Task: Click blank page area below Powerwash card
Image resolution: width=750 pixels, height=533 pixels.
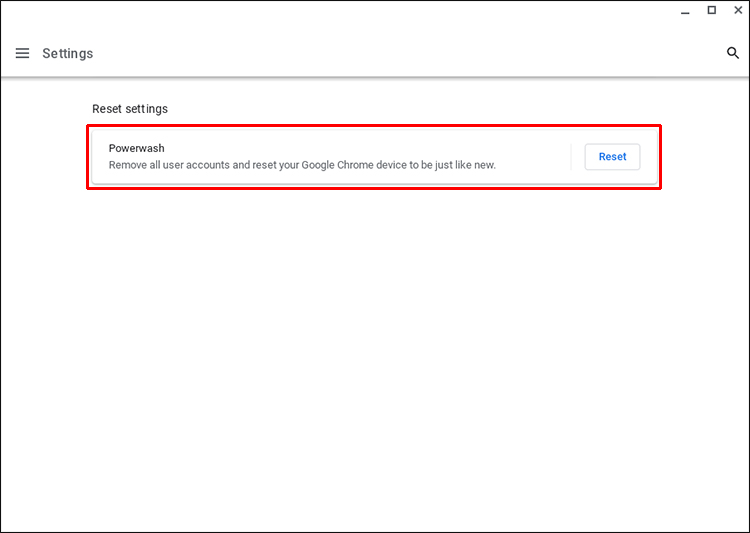Action: coord(374,350)
